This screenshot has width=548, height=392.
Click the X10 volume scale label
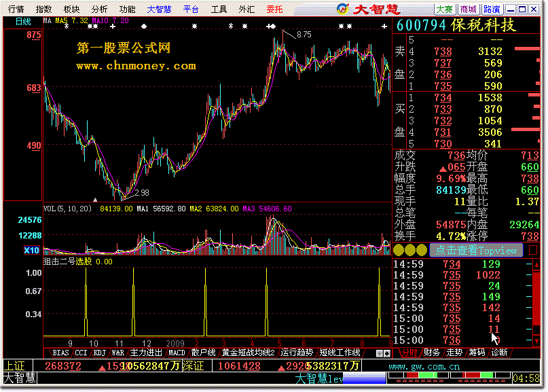pos(31,250)
